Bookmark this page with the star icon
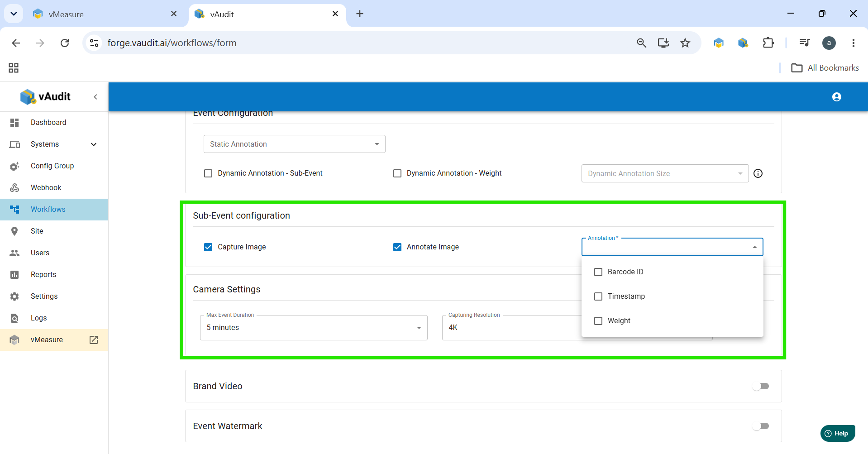This screenshot has width=868, height=454. [685, 43]
